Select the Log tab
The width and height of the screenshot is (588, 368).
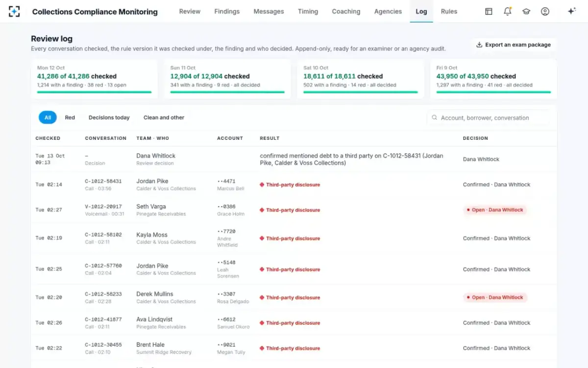(421, 11)
